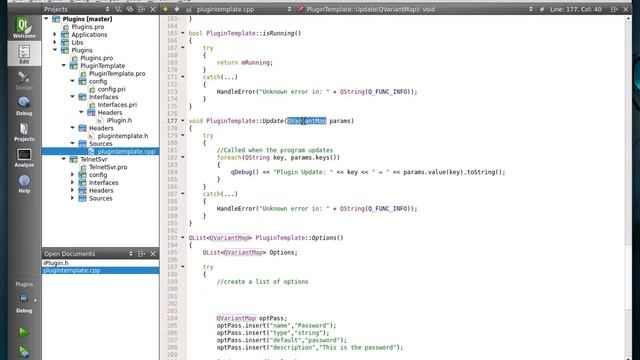Click the Libs folder label
Image resolution: width=640 pixels, height=360 pixels.
pos(77,42)
